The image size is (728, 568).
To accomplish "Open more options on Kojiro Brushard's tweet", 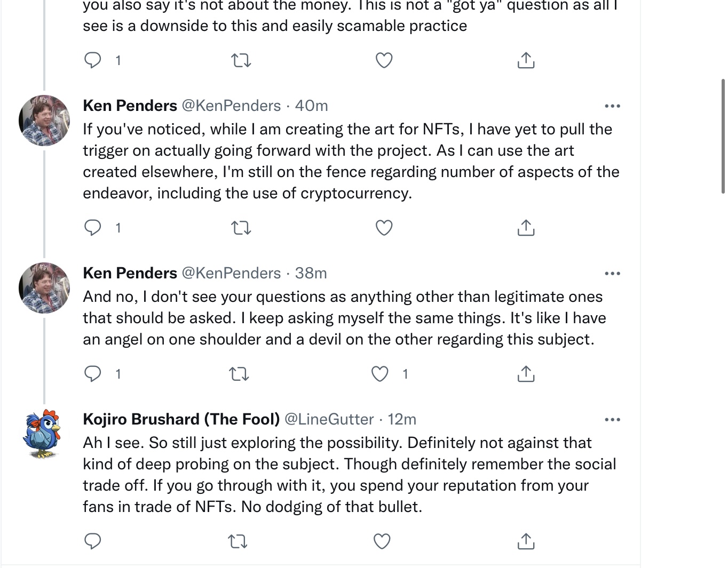I will [x=612, y=420].
